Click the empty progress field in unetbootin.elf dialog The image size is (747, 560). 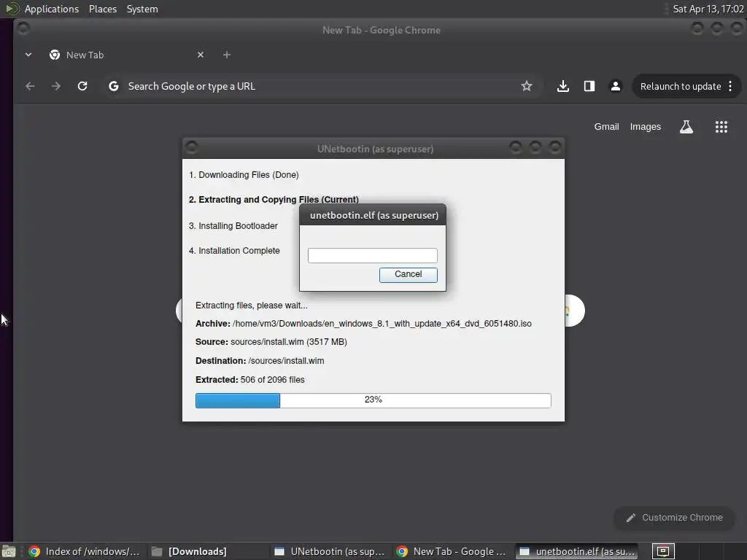[x=373, y=255]
